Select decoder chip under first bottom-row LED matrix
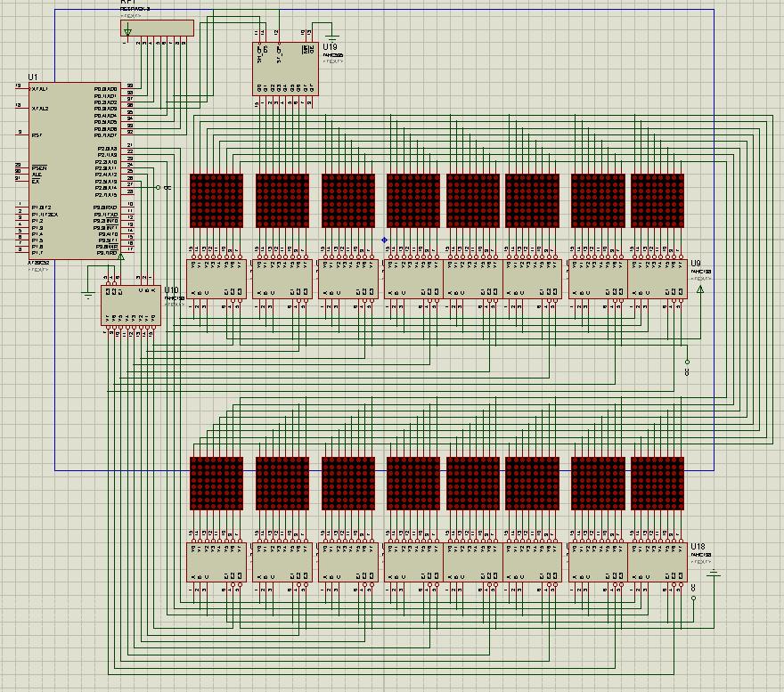The width and height of the screenshot is (784, 692). (x=216, y=562)
